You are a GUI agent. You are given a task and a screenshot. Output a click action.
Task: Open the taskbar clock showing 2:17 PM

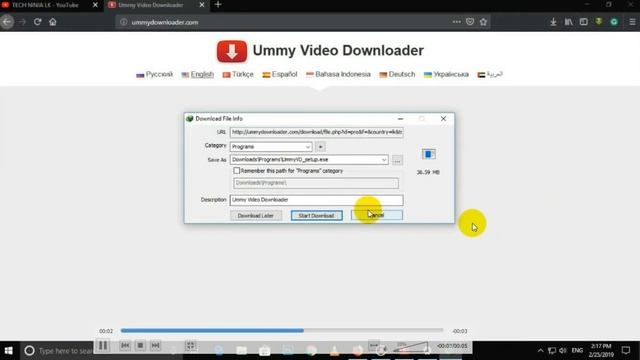[601, 351]
